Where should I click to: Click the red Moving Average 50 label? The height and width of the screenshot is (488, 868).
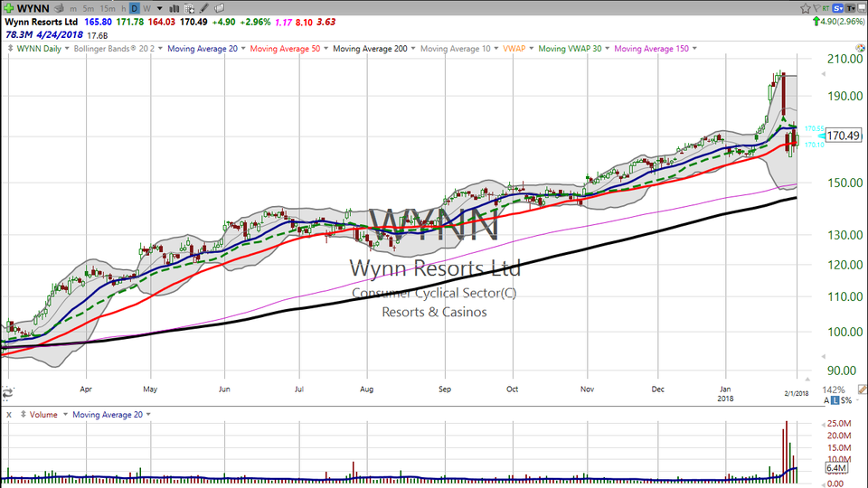point(285,49)
